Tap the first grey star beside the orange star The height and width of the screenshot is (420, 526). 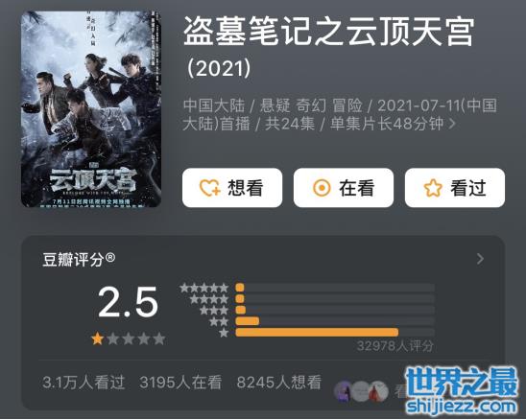point(113,338)
